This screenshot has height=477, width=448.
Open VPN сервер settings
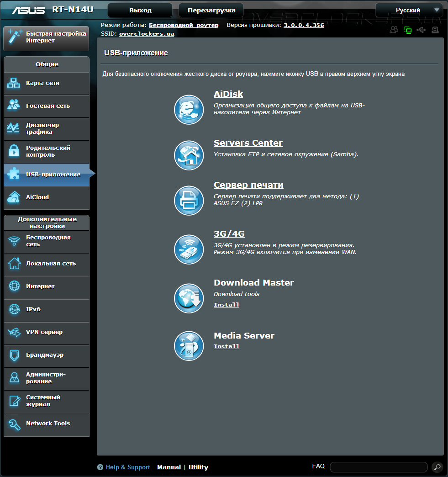pyautogui.click(x=47, y=333)
